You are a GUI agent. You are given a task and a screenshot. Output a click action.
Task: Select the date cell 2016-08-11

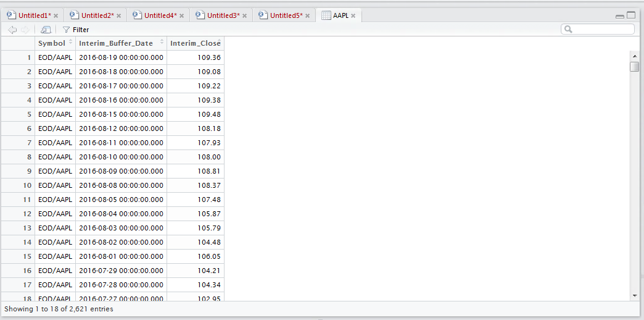coord(121,143)
